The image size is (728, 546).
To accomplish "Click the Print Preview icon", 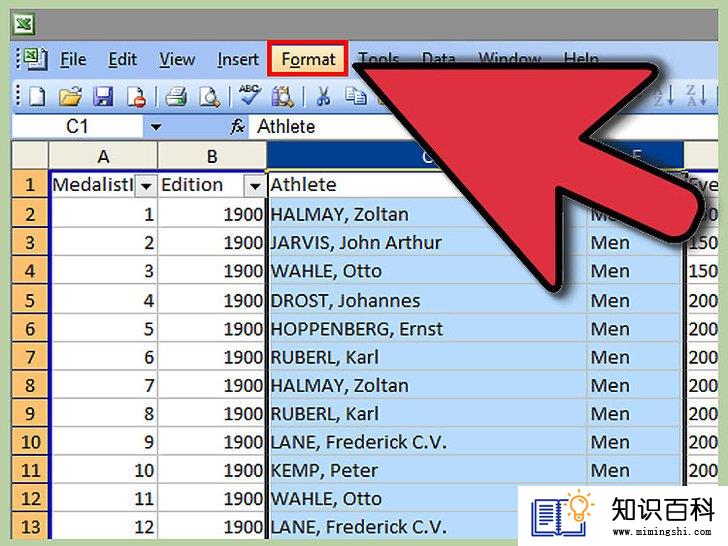I will click(209, 97).
